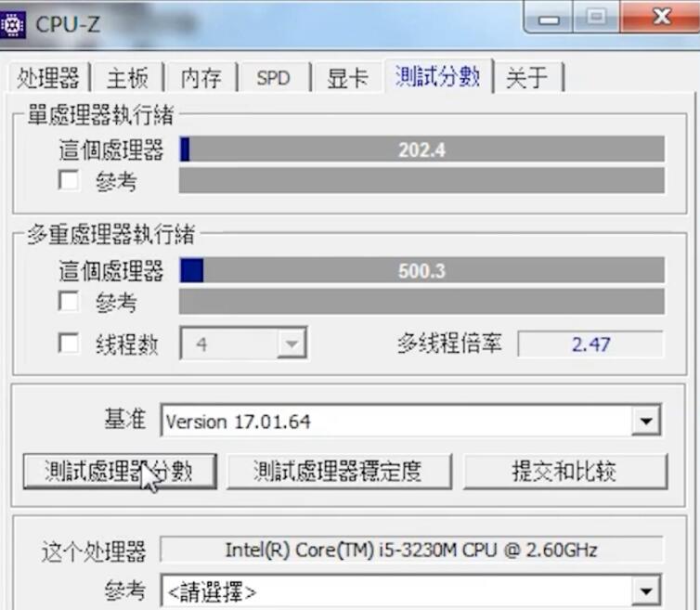Click the 这个处理器 label
This screenshot has width=700, height=610.
(x=94, y=552)
